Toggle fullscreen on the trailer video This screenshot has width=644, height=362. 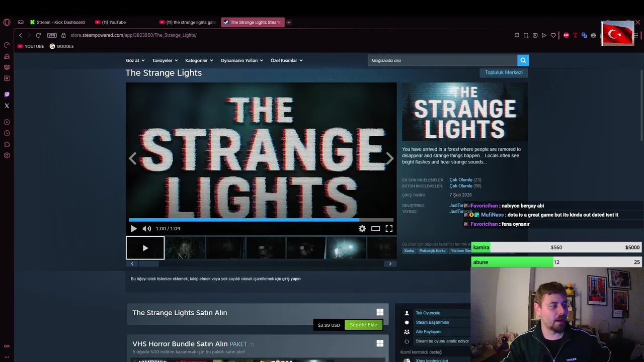point(389,228)
